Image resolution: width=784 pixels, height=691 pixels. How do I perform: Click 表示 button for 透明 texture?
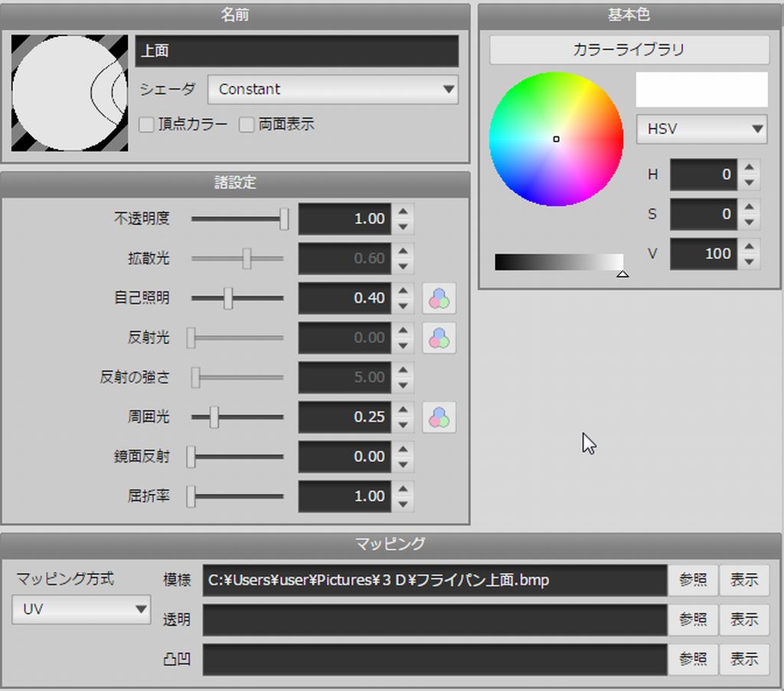pyautogui.click(x=744, y=620)
